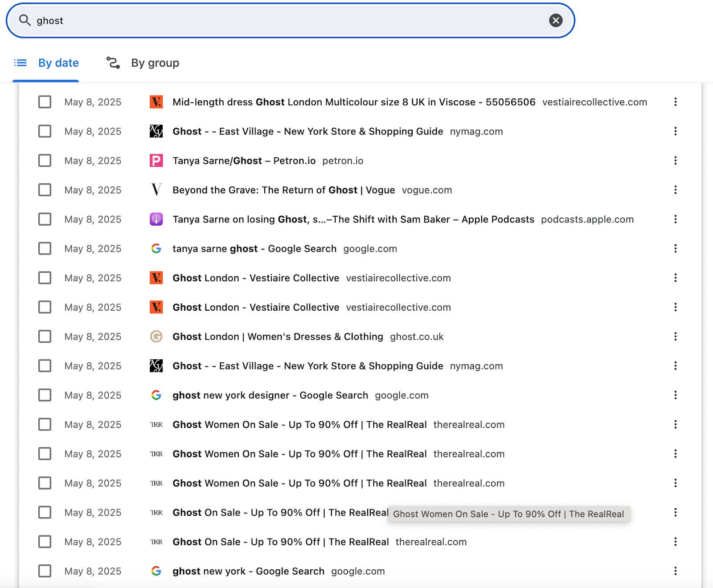
Task: Open Tanya Sarne on losing Ghost podcast link
Action: coord(353,219)
